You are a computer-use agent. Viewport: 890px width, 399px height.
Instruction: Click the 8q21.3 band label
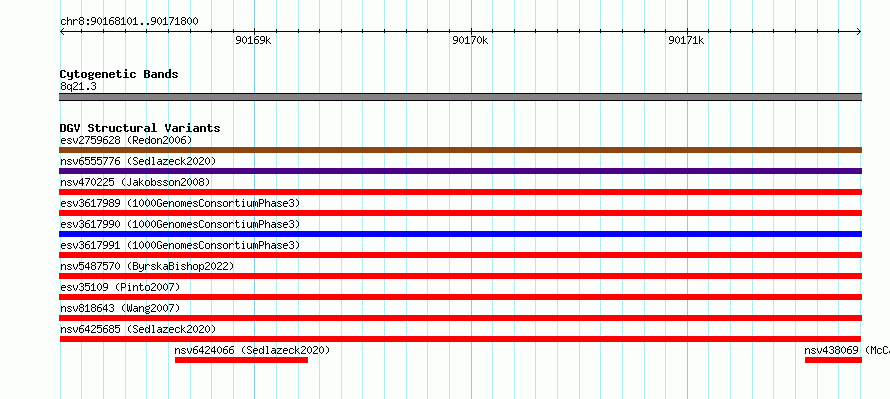click(x=78, y=86)
